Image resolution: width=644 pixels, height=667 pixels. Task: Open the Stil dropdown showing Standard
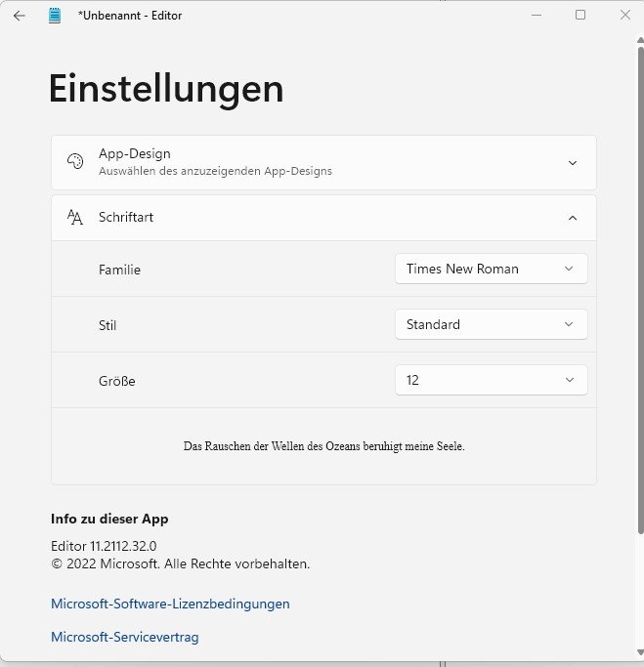(x=492, y=324)
